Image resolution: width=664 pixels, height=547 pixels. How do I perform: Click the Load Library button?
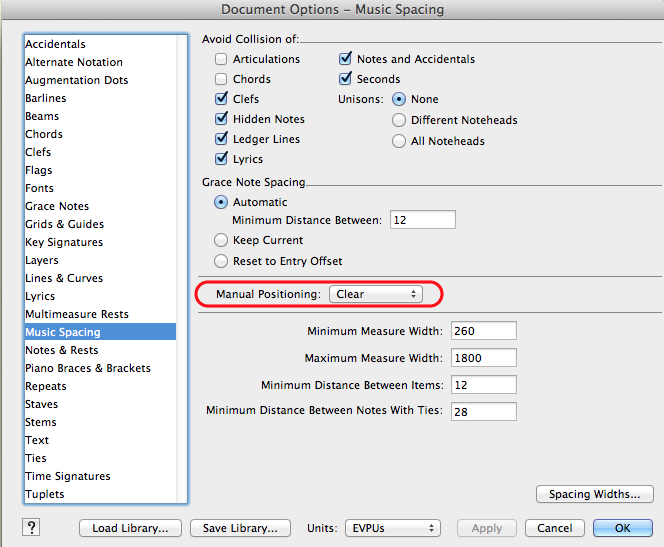[x=130, y=528]
